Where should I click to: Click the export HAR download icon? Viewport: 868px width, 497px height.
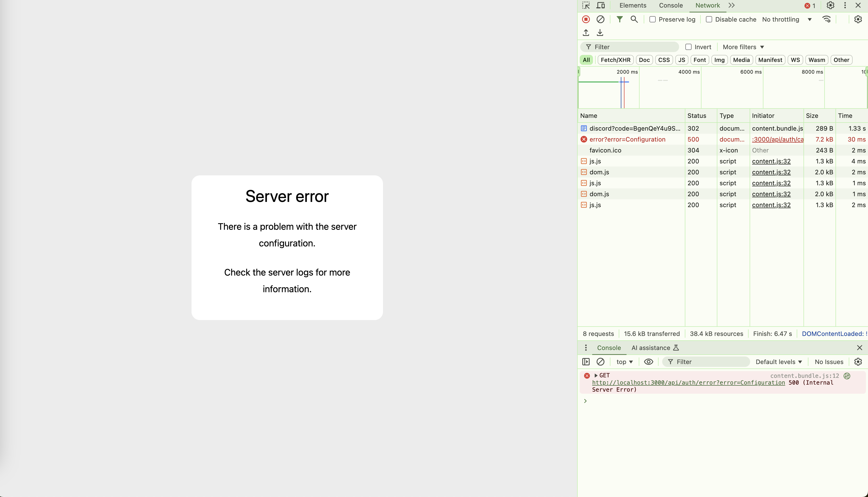point(600,33)
